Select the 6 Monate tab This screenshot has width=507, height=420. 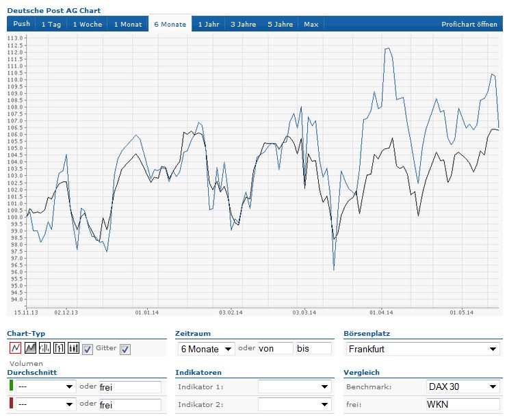[170, 24]
